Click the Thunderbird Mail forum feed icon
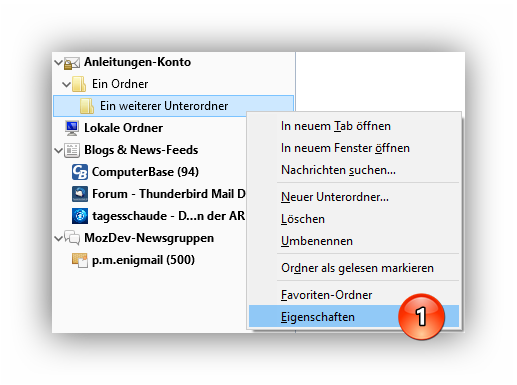517x385 pixels. click(x=80, y=194)
